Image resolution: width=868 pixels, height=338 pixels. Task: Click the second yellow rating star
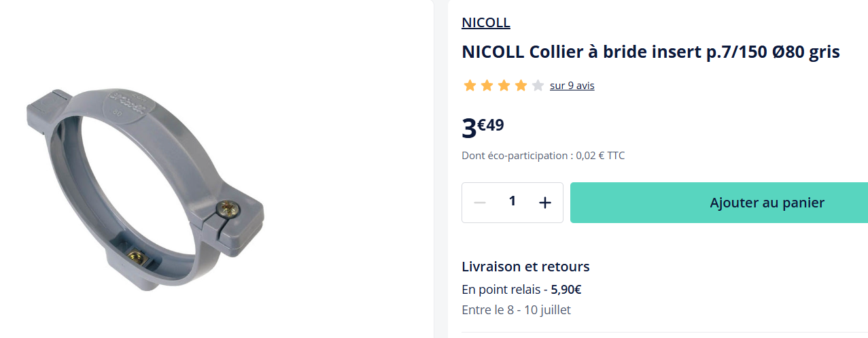[487, 86]
